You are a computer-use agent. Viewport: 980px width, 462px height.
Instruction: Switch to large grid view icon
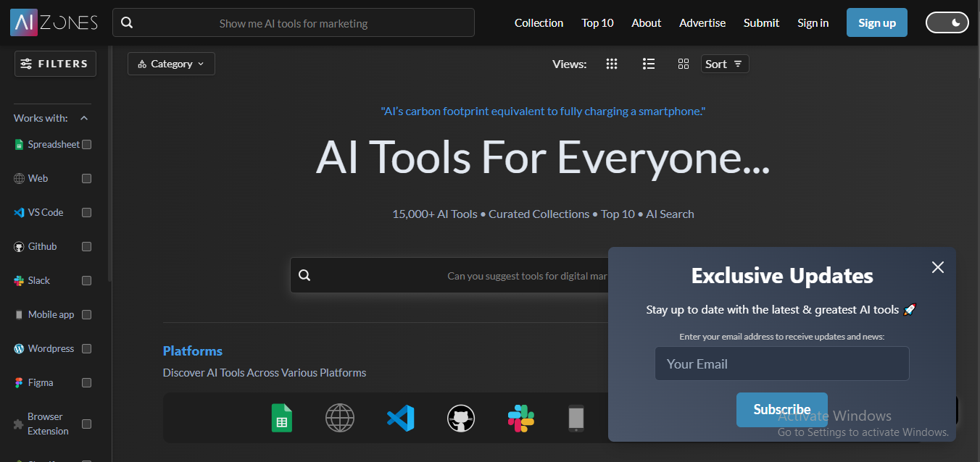pyautogui.click(x=684, y=64)
